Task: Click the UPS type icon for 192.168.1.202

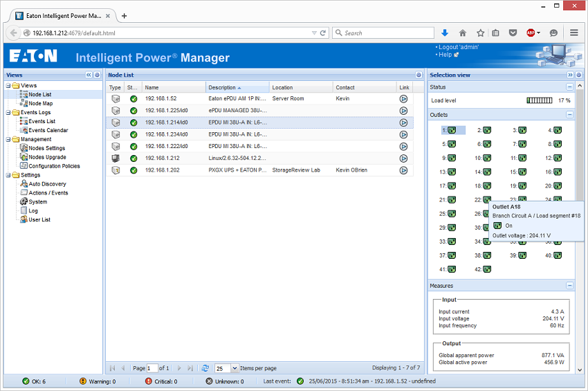Action: click(116, 170)
